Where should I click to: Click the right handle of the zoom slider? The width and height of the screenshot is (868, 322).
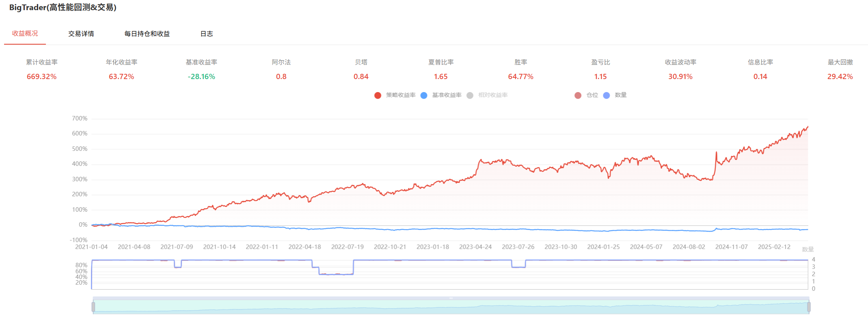pos(809,307)
